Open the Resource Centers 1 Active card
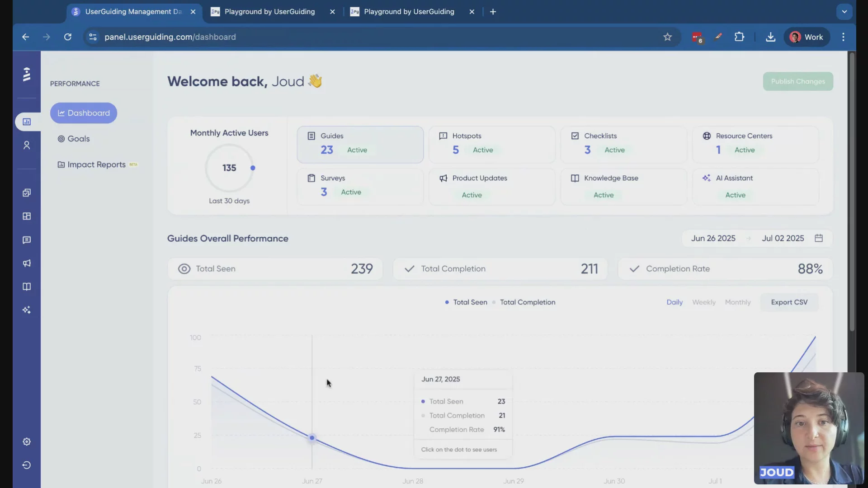868x488 pixels. [755, 145]
